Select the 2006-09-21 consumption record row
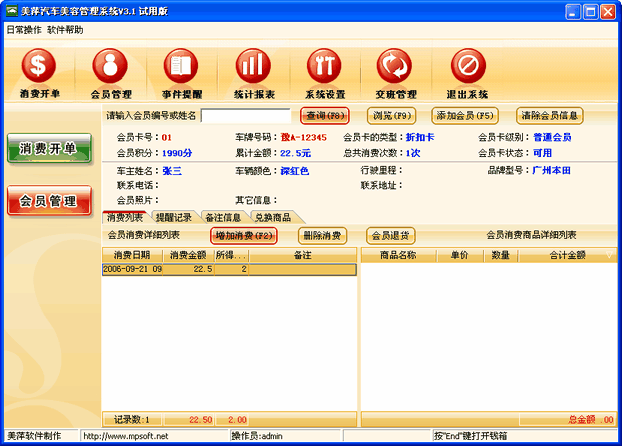 228,269
